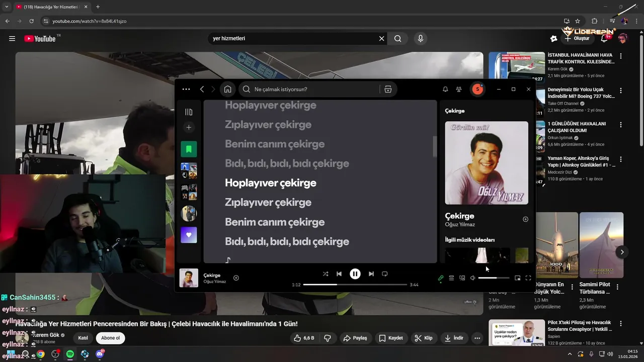Viewport: 644px width, 362px height.
Task: Toggle Spotify lyrics microphone button
Action: tap(441, 278)
